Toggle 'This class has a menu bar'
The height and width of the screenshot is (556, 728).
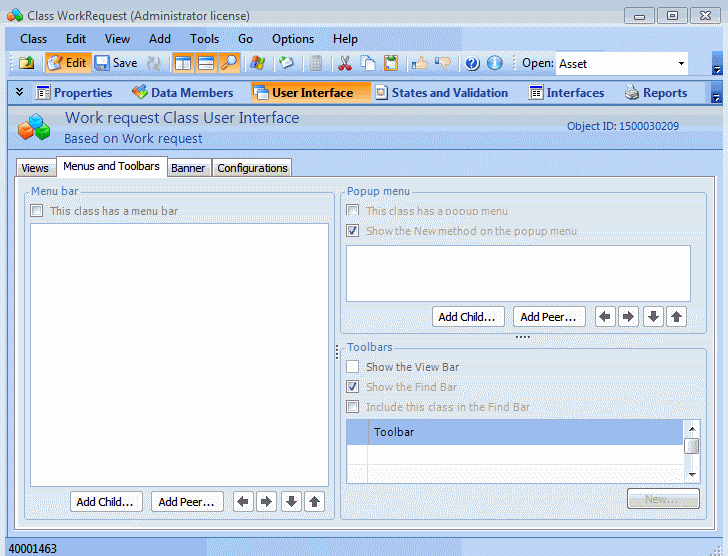[x=37, y=211]
